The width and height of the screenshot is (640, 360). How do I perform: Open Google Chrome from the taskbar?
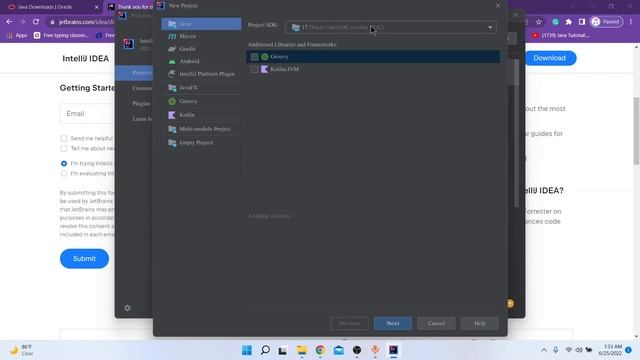(320, 350)
